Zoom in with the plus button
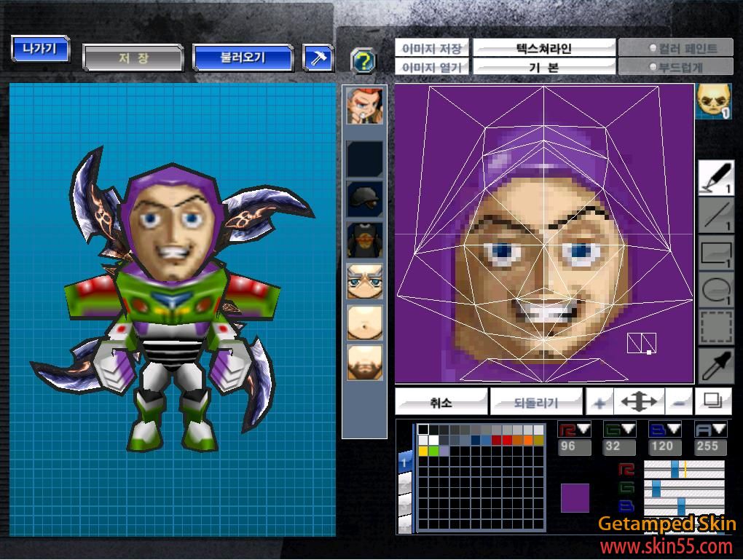 pyautogui.click(x=599, y=402)
